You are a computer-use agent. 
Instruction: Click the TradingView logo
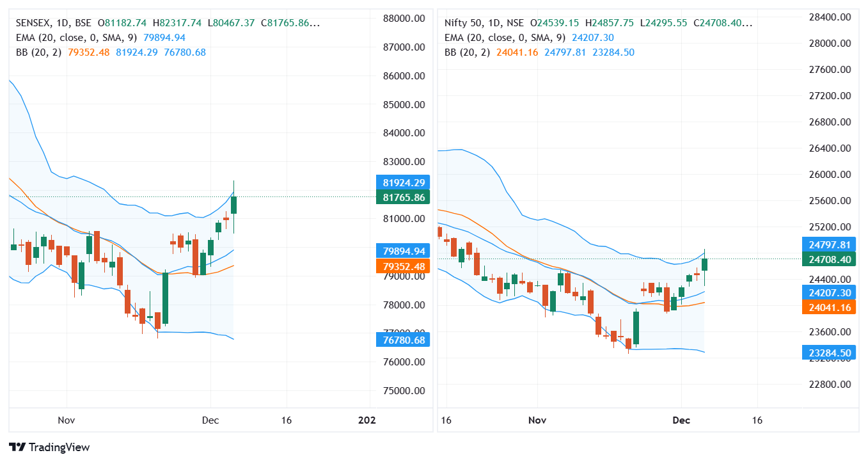pyautogui.click(x=49, y=447)
